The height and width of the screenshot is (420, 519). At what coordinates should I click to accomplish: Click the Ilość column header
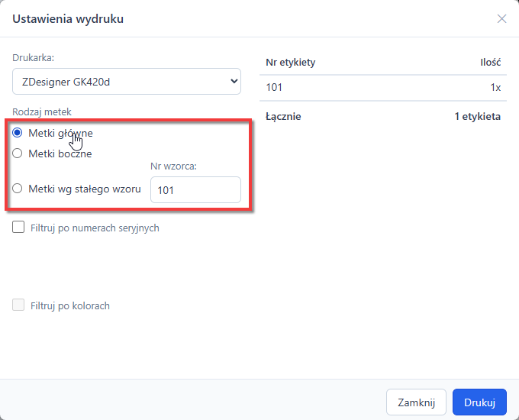(x=490, y=63)
